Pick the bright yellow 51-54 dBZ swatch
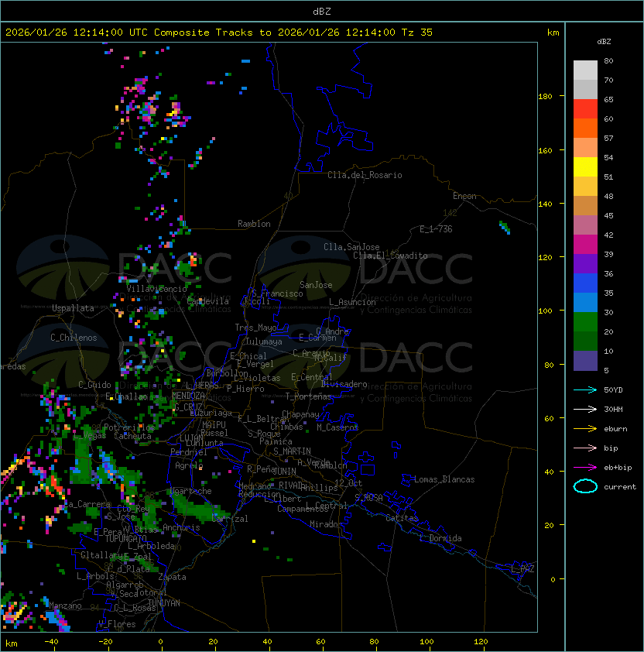This screenshot has height=652, width=644. click(x=585, y=166)
